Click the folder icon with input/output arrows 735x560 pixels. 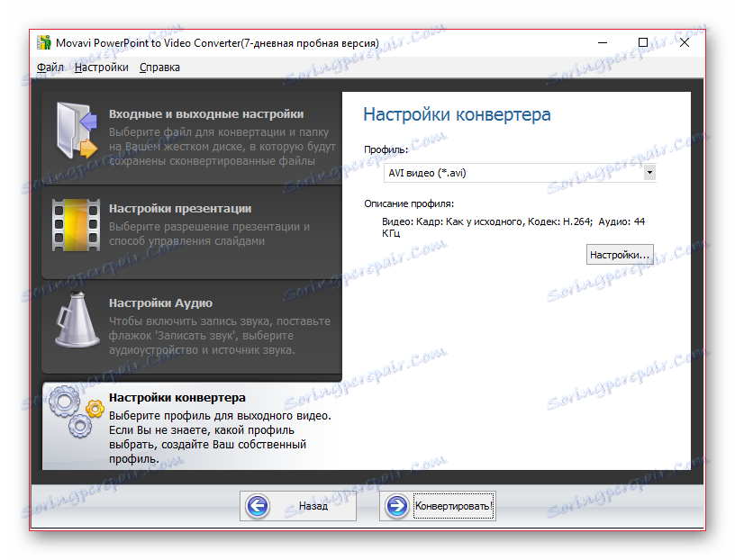click(x=76, y=131)
